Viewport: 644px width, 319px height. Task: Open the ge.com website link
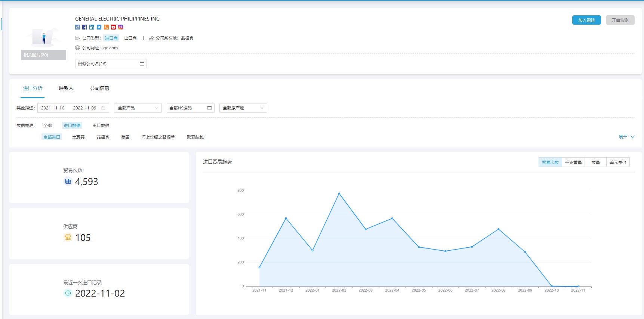[111, 48]
